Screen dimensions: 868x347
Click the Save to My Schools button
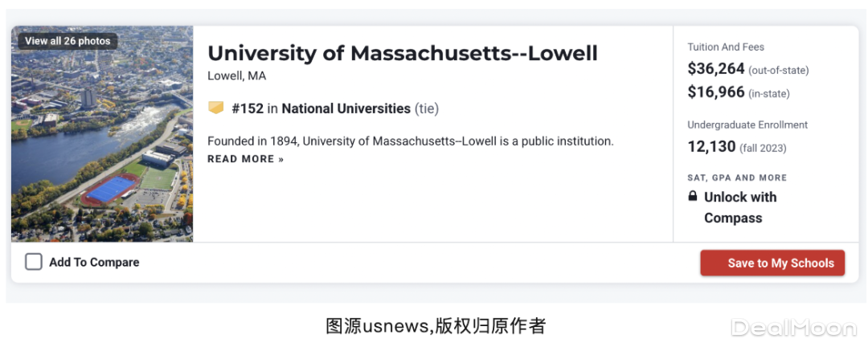click(x=772, y=263)
